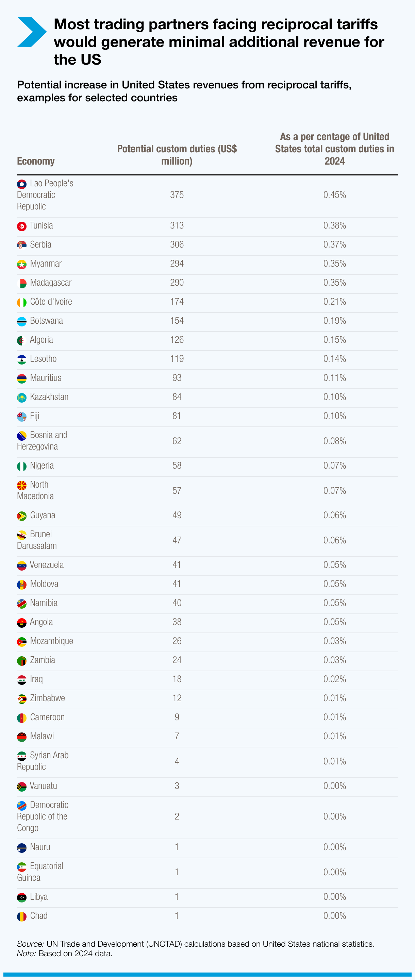Click the Mozambique flag icon

click(x=22, y=642)
